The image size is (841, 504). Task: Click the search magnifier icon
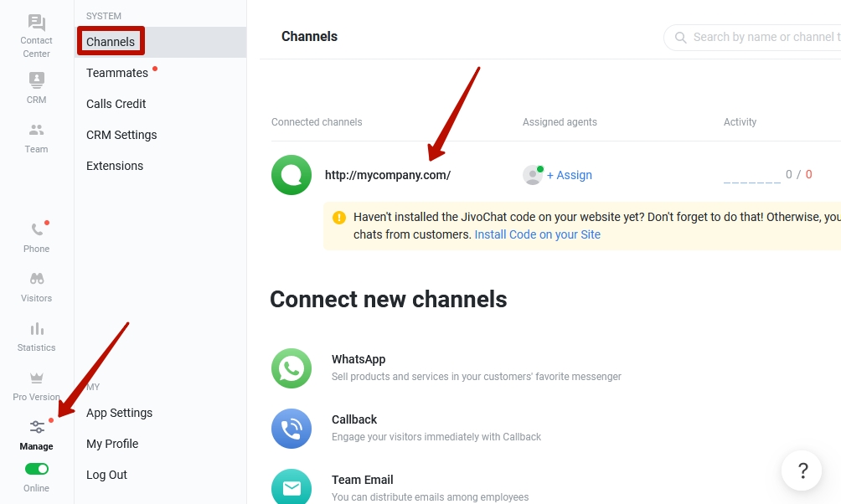(681, 37)
